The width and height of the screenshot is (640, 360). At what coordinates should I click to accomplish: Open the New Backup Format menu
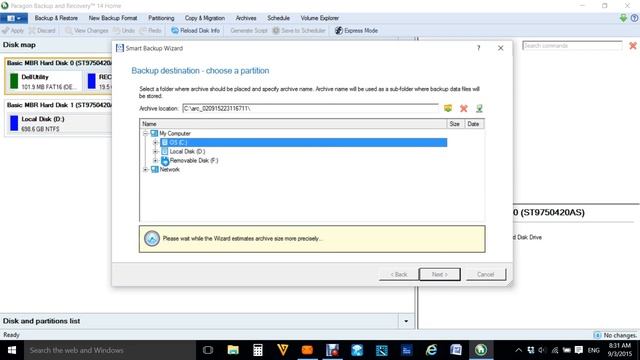click(113, 18)
